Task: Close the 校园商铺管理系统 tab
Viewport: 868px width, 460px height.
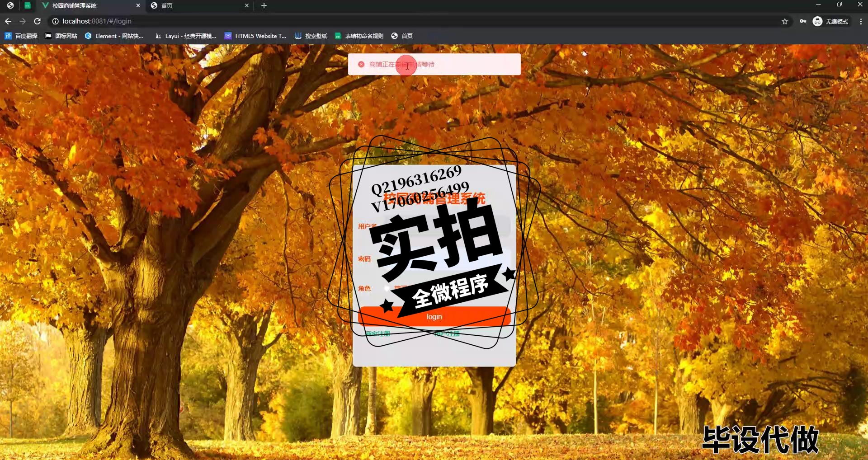Action: click(138, 5)
